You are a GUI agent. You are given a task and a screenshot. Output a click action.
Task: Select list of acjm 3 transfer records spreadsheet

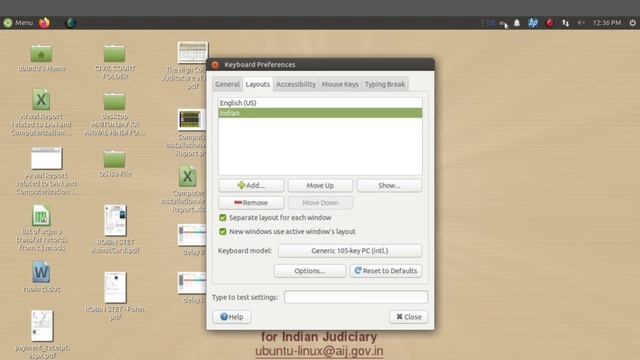pyautogui.click(x=41, y=228)
